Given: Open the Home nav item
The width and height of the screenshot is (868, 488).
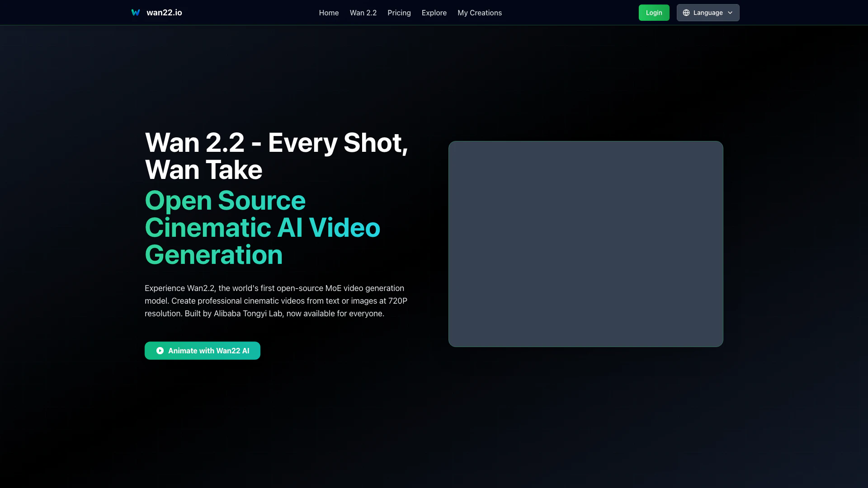Looking at the screenshot, I should tap(329, 13).
